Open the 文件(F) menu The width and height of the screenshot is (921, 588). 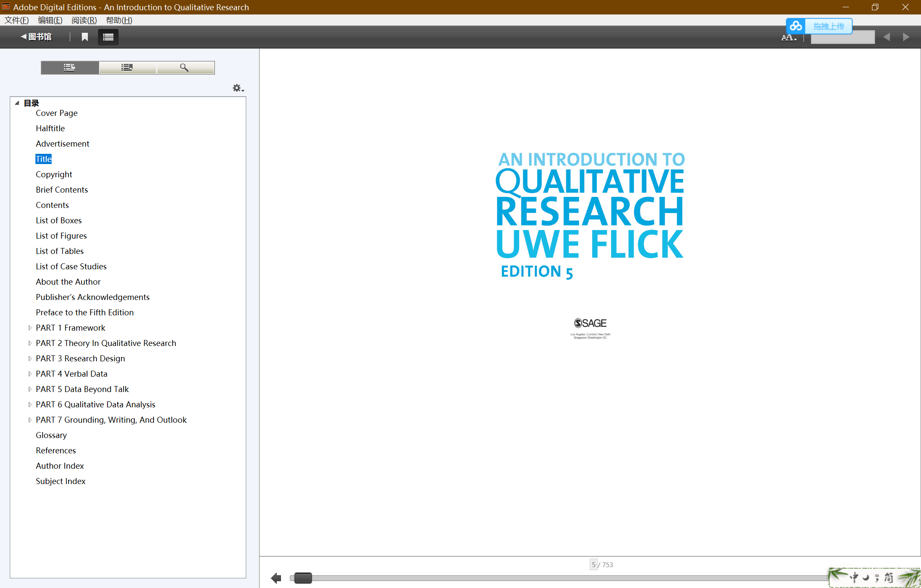17,20
